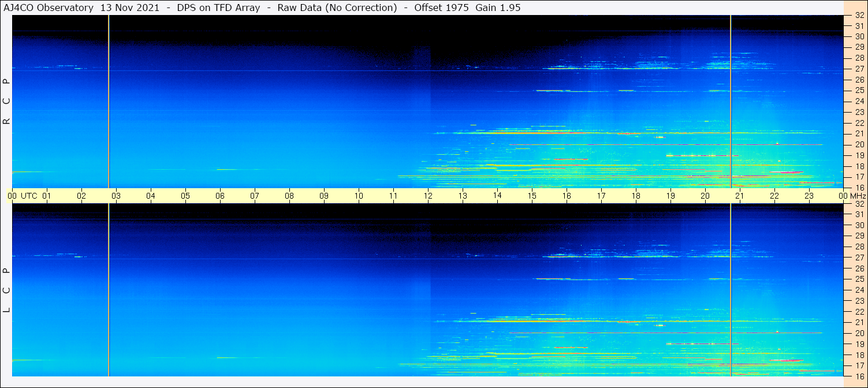Click the "MHz" label at axis end
The height and width of the screenshot is (388, 868).
[858, 196]
